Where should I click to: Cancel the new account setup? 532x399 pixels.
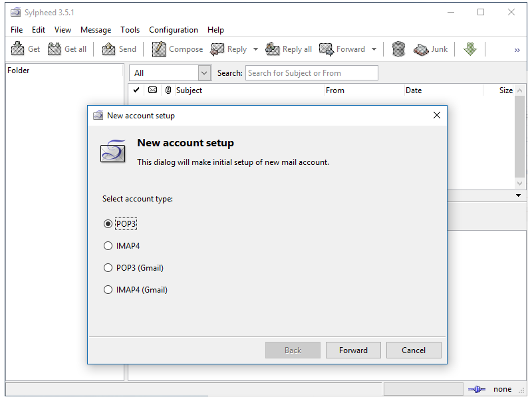click(x=414, y=350)
